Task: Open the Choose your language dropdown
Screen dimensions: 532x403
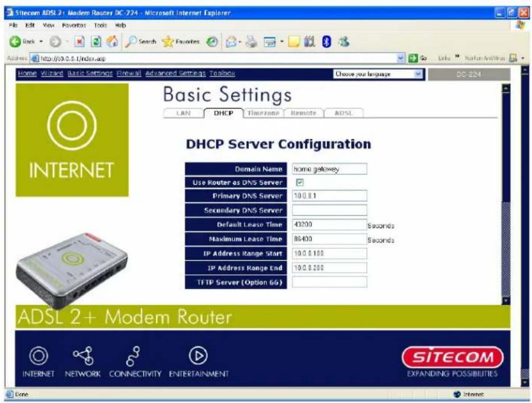Action: [x=378, y=74]
